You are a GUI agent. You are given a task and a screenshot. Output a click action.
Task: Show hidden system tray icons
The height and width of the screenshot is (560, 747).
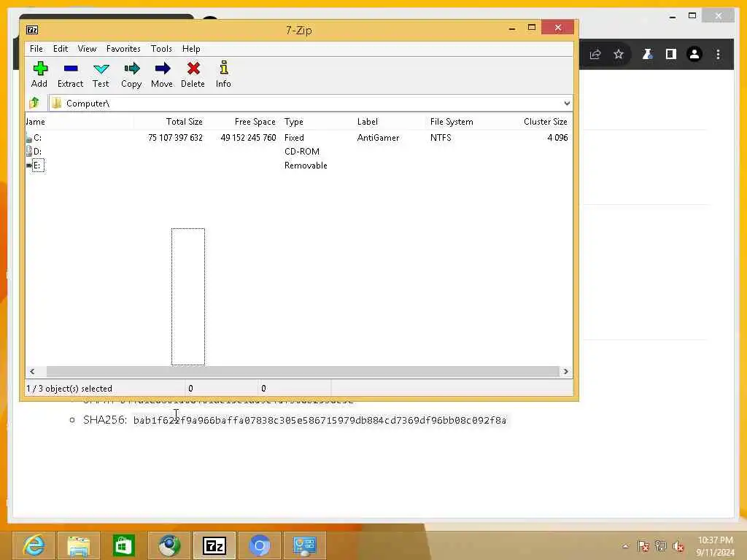click(x=625, y=546)
